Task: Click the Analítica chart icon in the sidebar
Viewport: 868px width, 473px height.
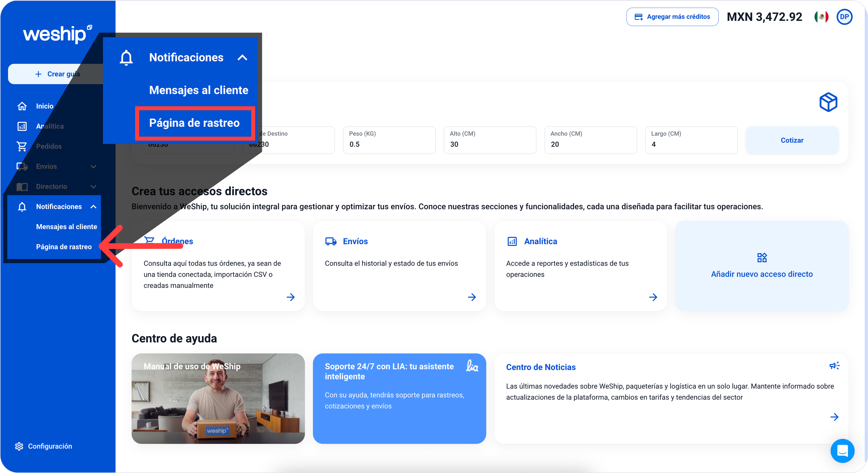Action: coord(22,126)
